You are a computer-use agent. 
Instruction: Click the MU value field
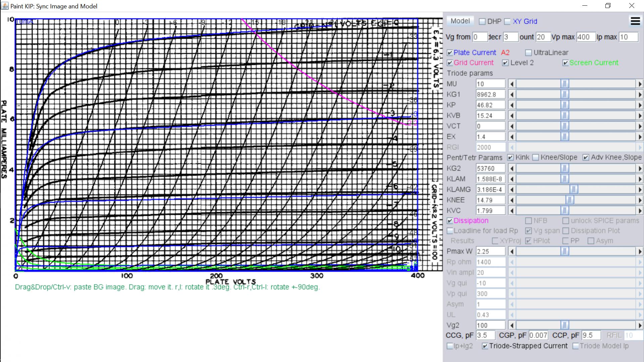[x=491, y=84]
